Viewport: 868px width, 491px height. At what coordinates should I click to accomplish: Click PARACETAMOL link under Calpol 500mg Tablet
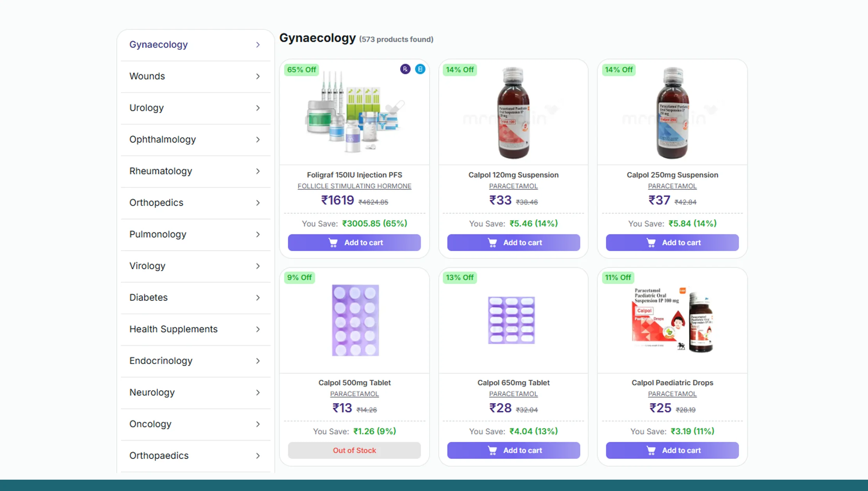pyautogui.click(x=354, y=394)
